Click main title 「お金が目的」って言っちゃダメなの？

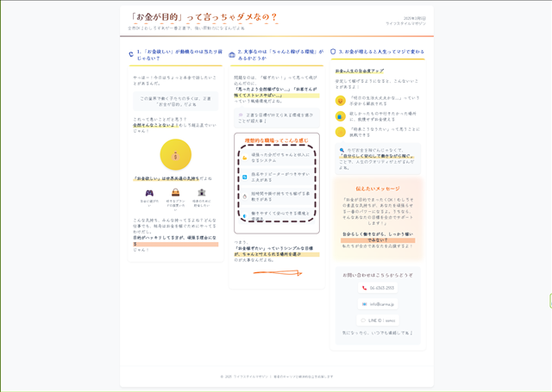pos(204,17)
